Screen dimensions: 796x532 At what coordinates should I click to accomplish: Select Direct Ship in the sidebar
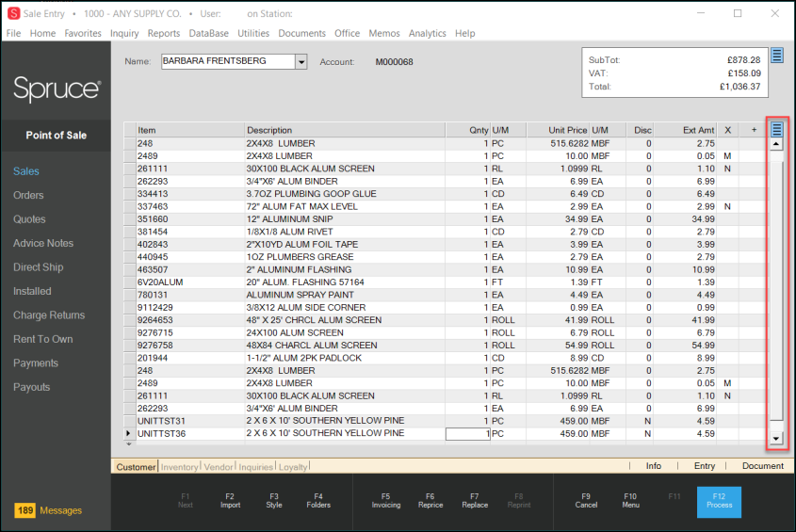(38, 267)
